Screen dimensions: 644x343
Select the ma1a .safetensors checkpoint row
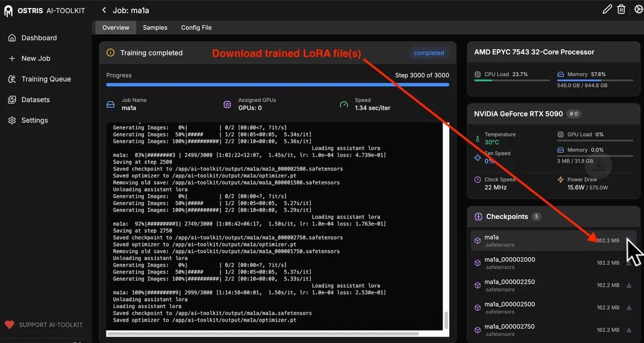click(x=553, y=241)
